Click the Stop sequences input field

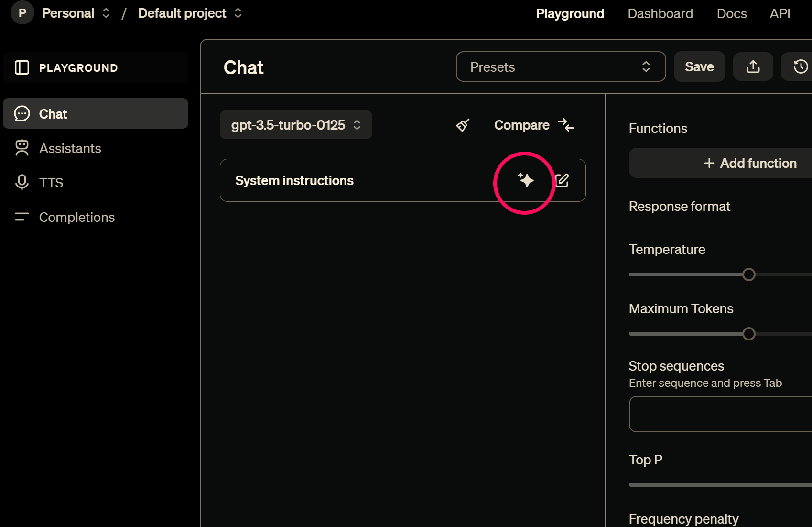pos(720,414)
